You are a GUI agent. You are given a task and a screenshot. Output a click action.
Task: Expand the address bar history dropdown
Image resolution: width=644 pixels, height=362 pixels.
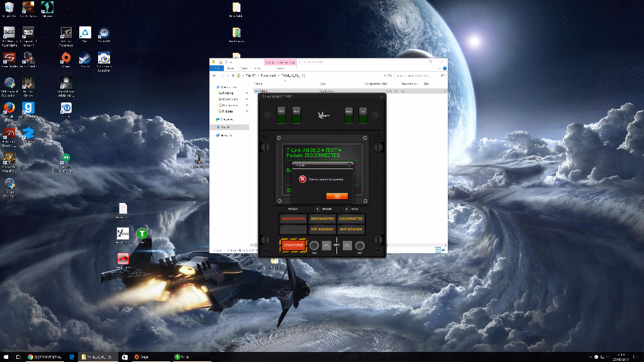pos(384,75)
